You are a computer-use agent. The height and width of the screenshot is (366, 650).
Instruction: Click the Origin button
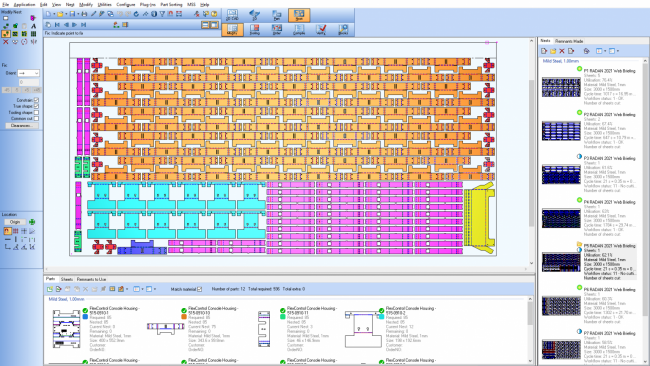point(15,222)
